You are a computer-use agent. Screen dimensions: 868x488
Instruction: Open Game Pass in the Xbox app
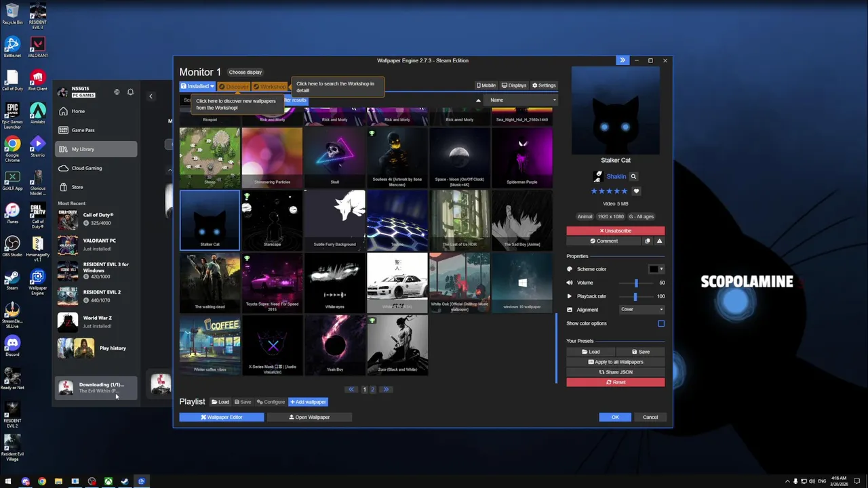pos(96,130)
